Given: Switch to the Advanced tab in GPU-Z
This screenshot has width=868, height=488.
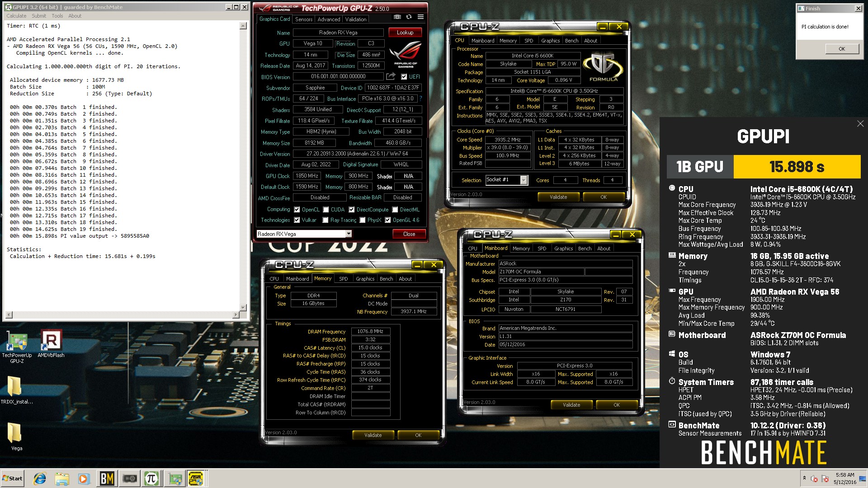Looking at the screenshot, I should tap(329, 19).
